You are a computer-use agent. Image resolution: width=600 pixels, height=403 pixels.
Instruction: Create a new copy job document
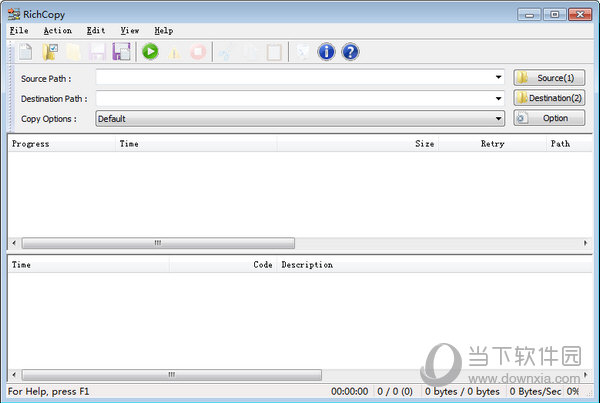point(26,52)
